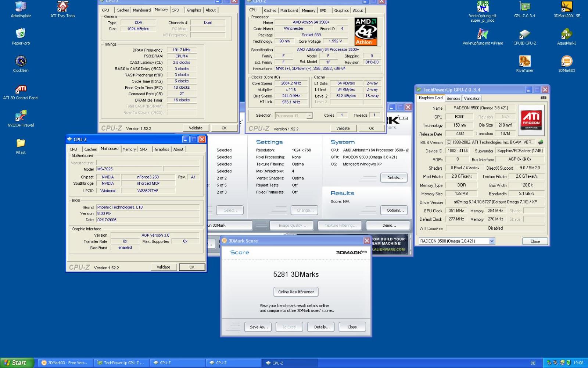Click Save As in 3DMark Score dialog
Screen dimensions: 588x368
point(258,327)
